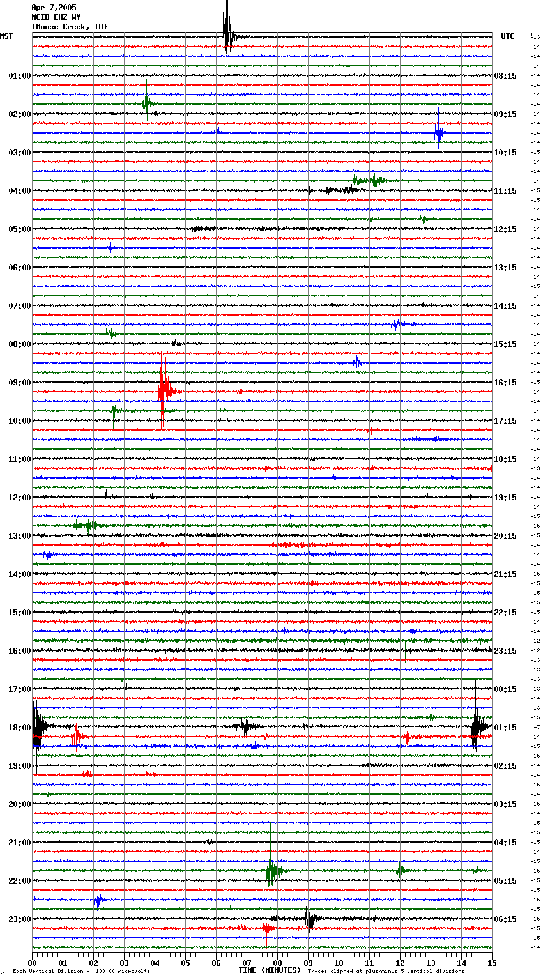Click the '09:15' UTC row label
Viewport: 543px width, 980px height.
coord(505,114)
